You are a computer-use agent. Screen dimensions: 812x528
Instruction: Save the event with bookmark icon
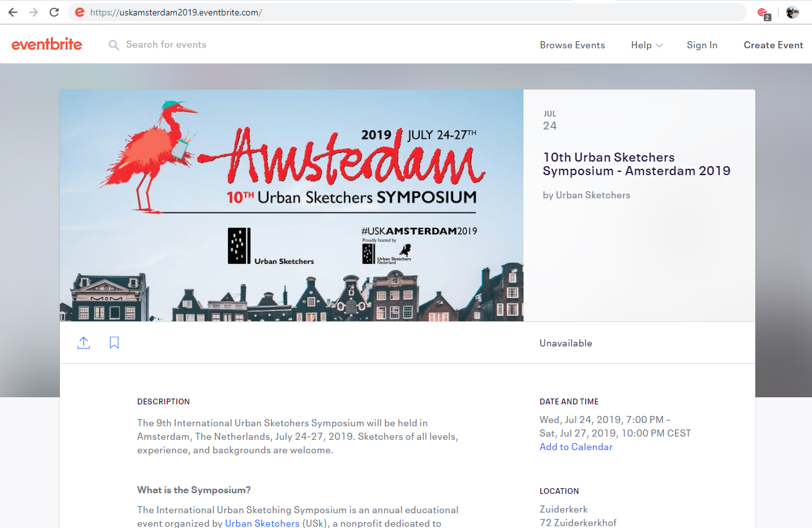[x=114, y=343]
